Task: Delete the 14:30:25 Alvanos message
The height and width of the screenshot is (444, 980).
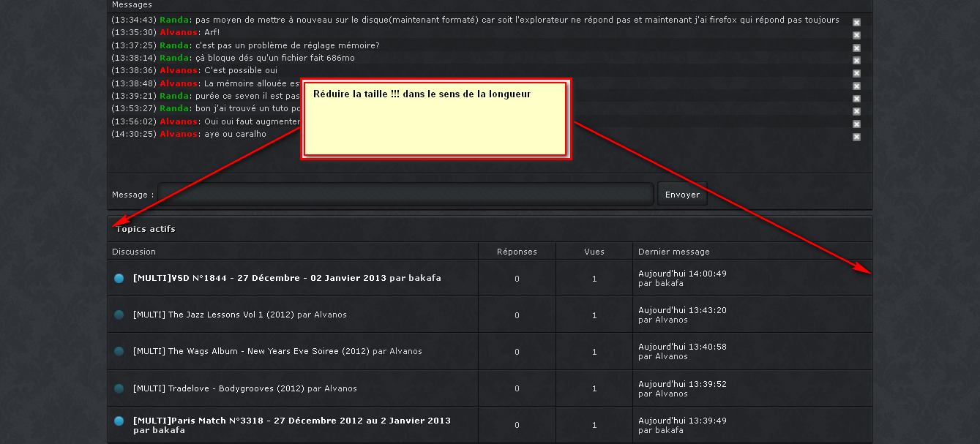Action: (x=856, y=137)
